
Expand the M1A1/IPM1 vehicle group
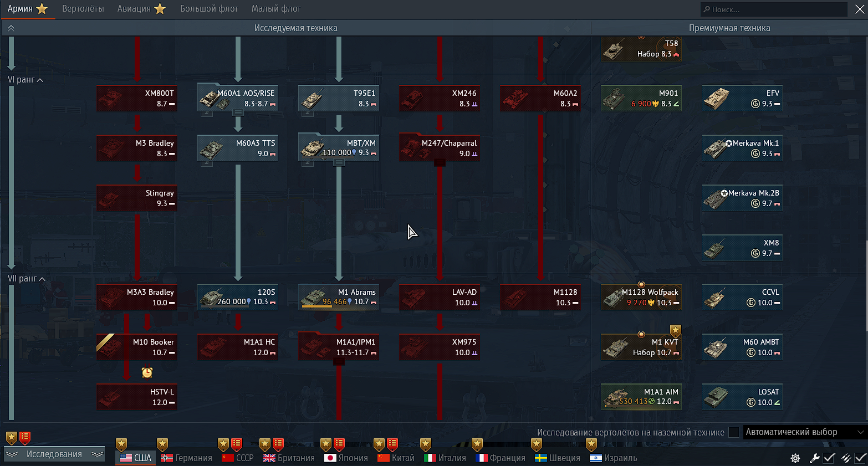pos(339,361)
